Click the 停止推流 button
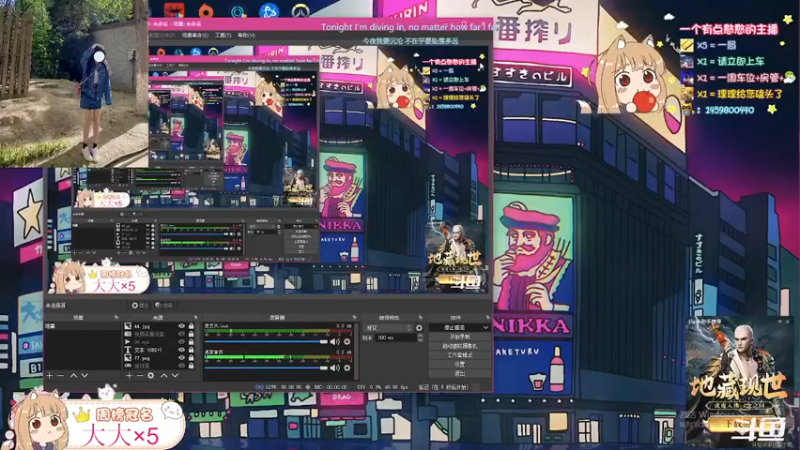Image resolution: width=800 pixels, height=450 pixels. click(x=456, y=328)
